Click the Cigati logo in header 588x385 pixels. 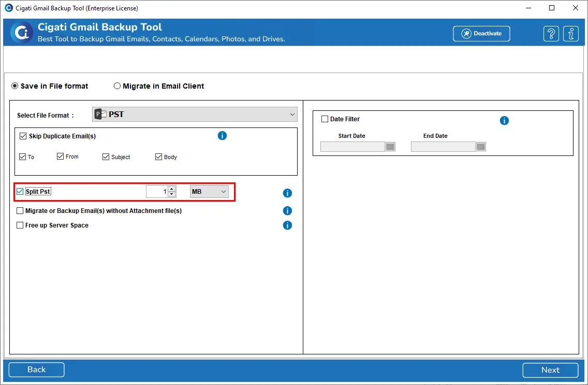[21, 33]
